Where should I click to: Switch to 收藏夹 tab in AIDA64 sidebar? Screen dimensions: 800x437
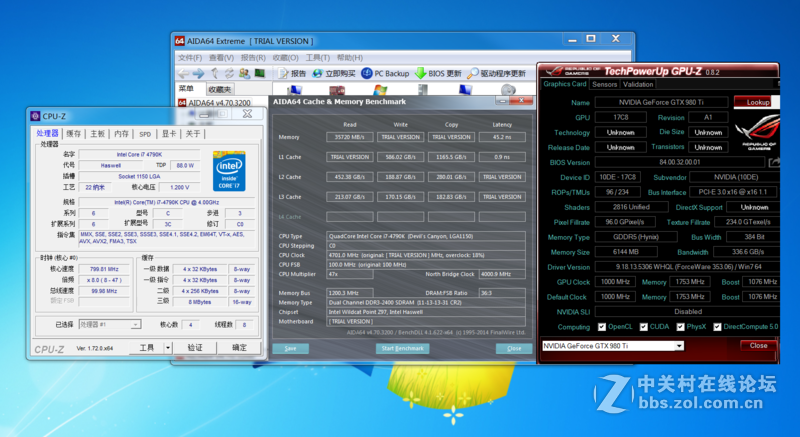(x=220, y=89)
